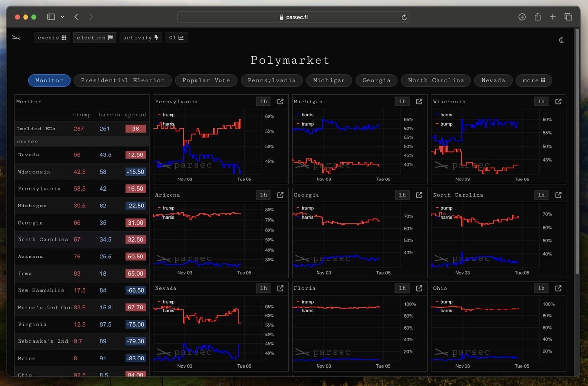Open Ohio chart external link icon
This screenshot has height=386, width=588.
pyautogui.click(x=558, y=288)
